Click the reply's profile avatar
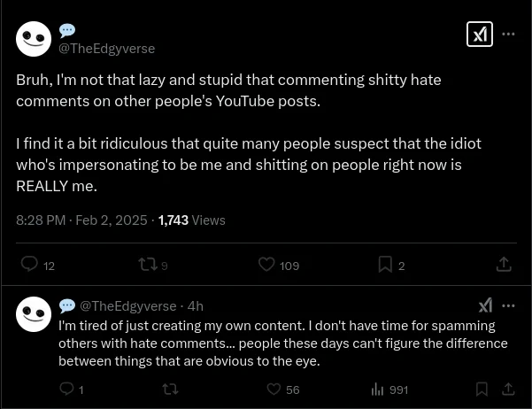 click(34, 314)
